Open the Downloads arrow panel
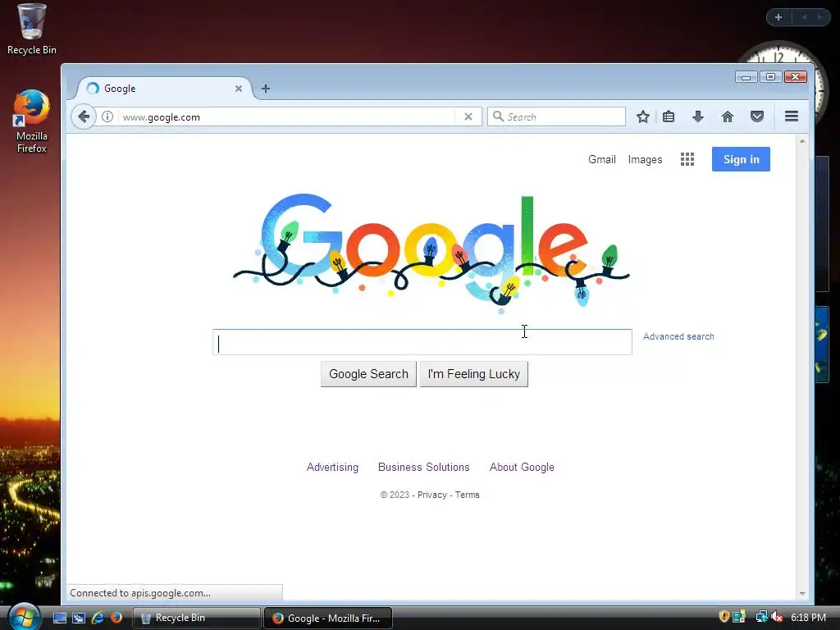840x630 pixels. 697,116
